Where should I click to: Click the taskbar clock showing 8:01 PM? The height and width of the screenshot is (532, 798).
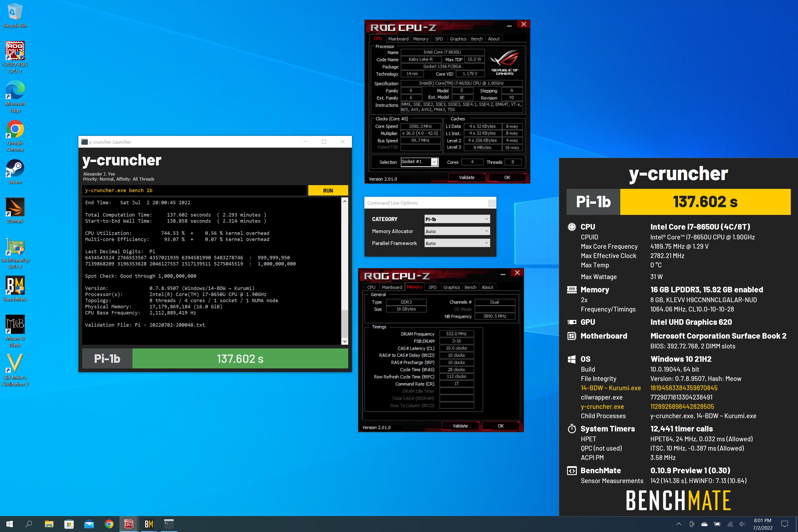tap(762, 524)
